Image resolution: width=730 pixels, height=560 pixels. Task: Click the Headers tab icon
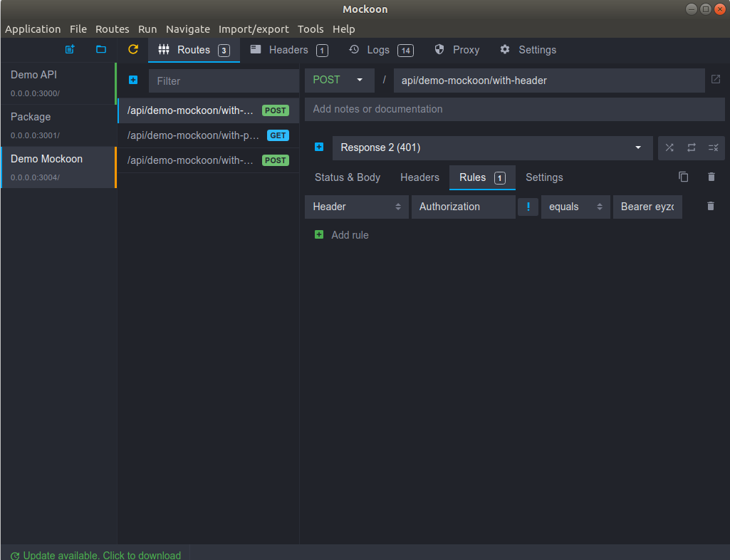point(256,49)
